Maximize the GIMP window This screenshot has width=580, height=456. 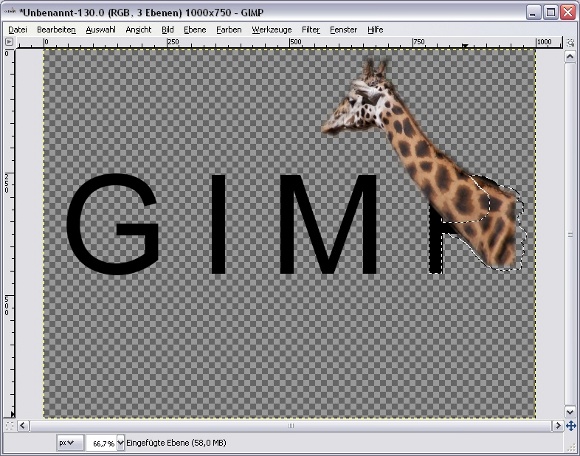click(x=550, y=13)
